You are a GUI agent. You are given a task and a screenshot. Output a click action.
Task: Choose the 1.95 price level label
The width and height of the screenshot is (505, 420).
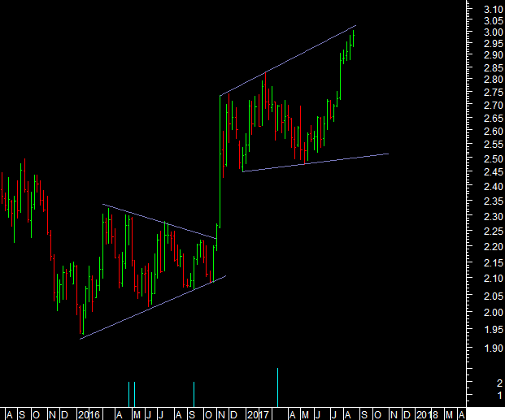(494, 330)
